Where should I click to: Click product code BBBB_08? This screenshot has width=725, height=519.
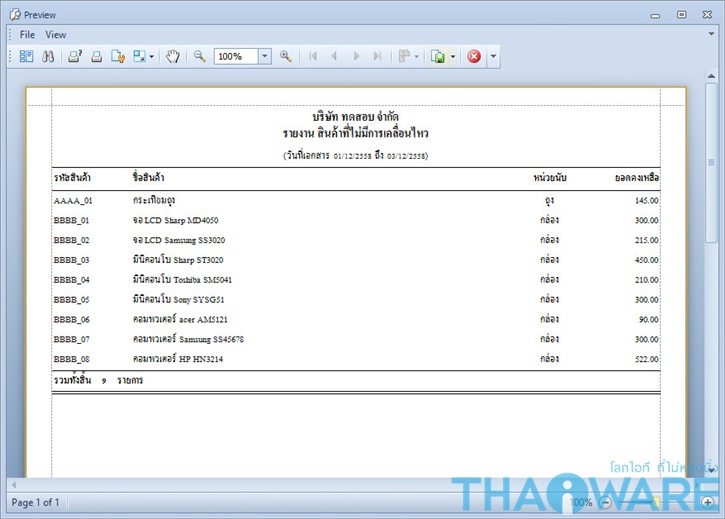point(71,359)
